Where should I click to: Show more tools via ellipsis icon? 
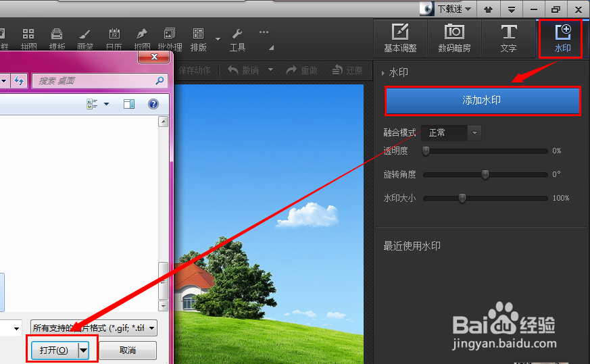[x=264, y=32]
